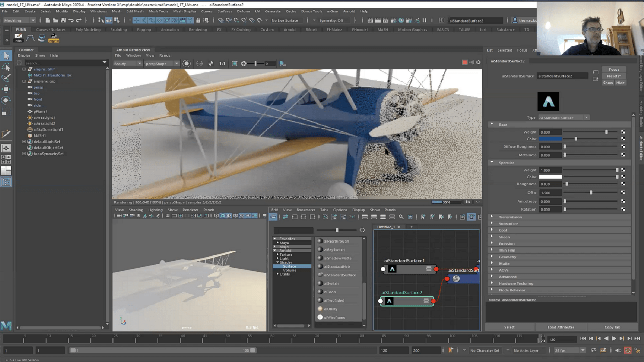Select the Beauty render pass dropdown
The width and height of the screenshot is (644, 362).
126,64
